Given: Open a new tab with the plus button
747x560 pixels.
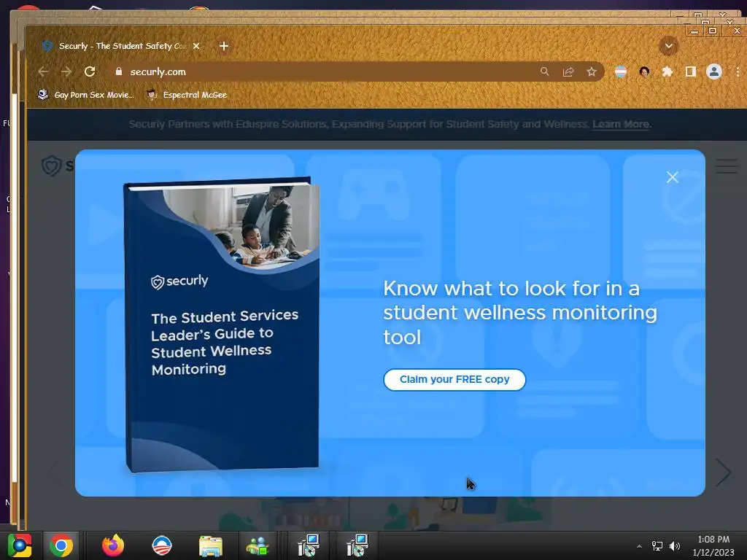Looking at the screenshot, I should click(x=224, y=46).
